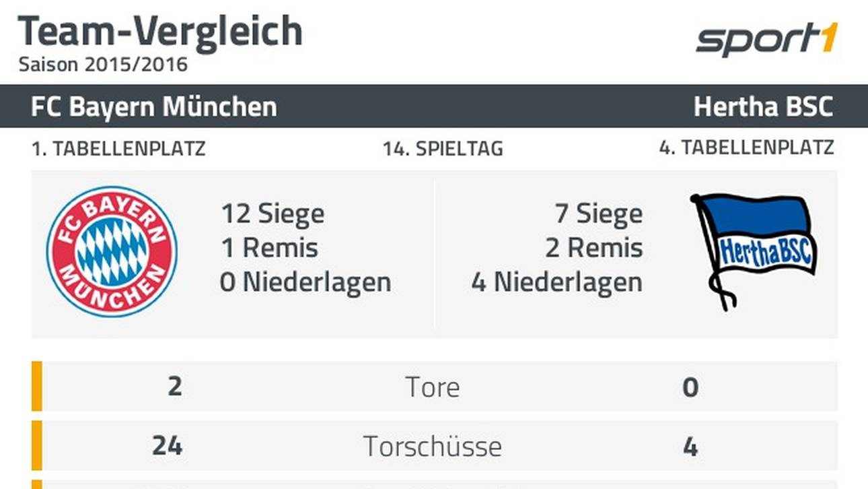Click the 14. Spieltag label
Screen dimensions: 868x489
click(x=443, y=149)
